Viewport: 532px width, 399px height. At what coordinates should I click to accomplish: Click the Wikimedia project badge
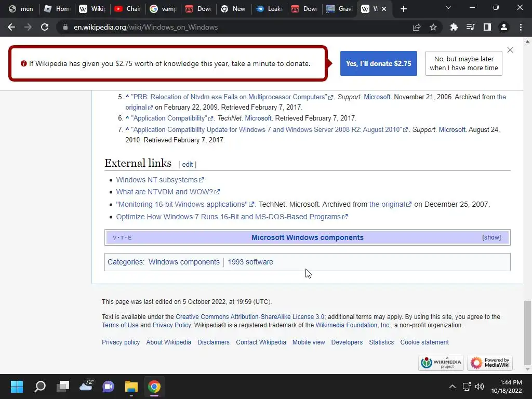[441, 363]
